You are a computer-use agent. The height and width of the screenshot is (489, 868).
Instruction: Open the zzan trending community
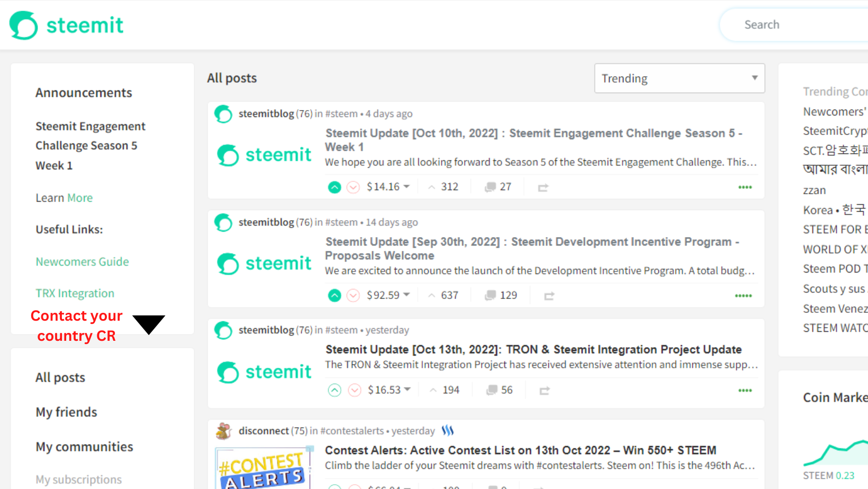(814, 191)
